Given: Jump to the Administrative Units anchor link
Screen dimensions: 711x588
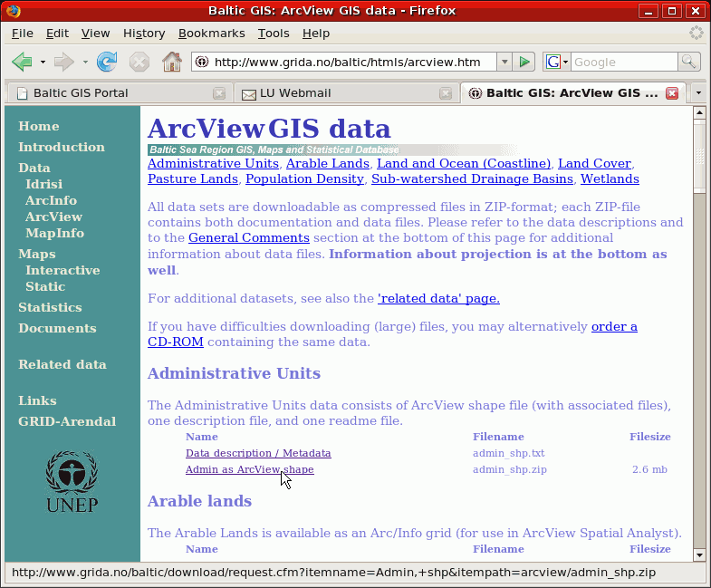Looking at the screenshot, I should [213, 163].
